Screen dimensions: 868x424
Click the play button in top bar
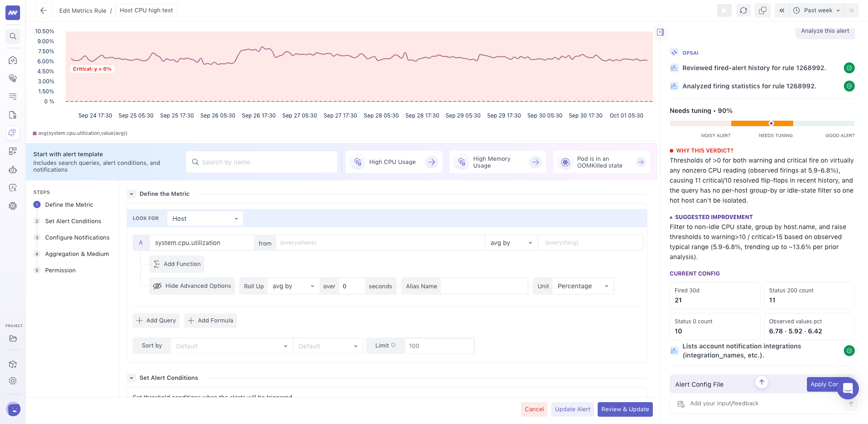tap(724, 10)
